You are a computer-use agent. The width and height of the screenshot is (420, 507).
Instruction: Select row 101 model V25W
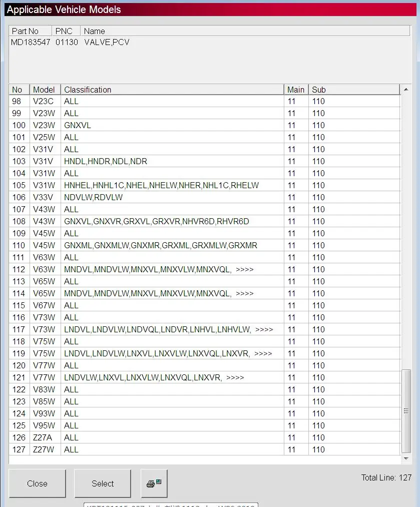[204, 137]
